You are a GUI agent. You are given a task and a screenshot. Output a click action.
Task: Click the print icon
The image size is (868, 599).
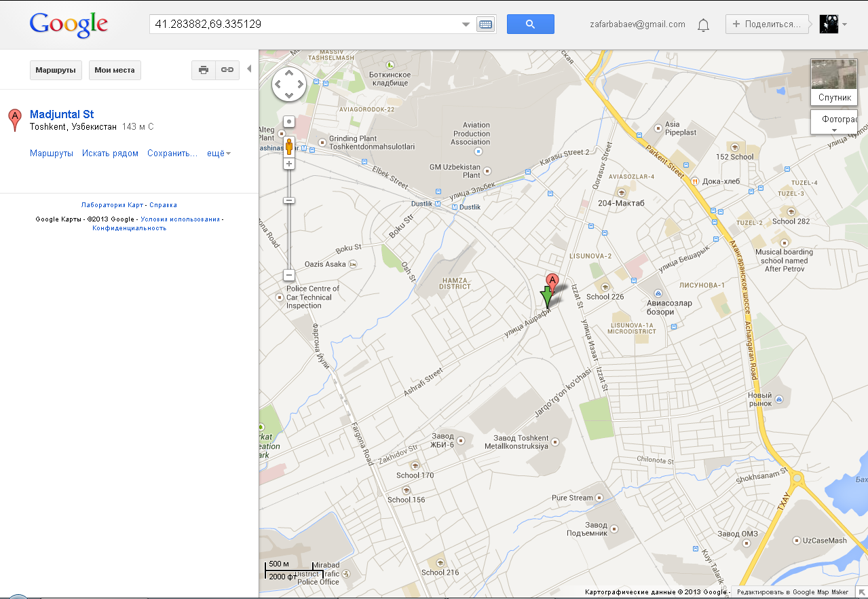pyautogui.click(x=204, y=70)
